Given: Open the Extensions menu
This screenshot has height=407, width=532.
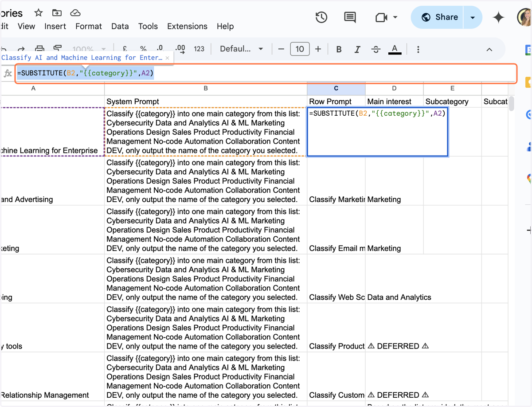Looking at the screenshot, I should (188, 26).
